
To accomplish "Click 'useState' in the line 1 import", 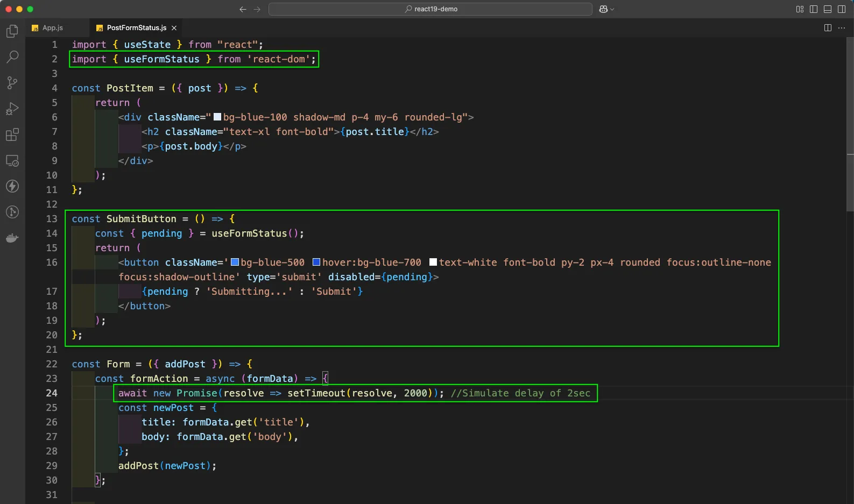I will [x=147, y=45].
